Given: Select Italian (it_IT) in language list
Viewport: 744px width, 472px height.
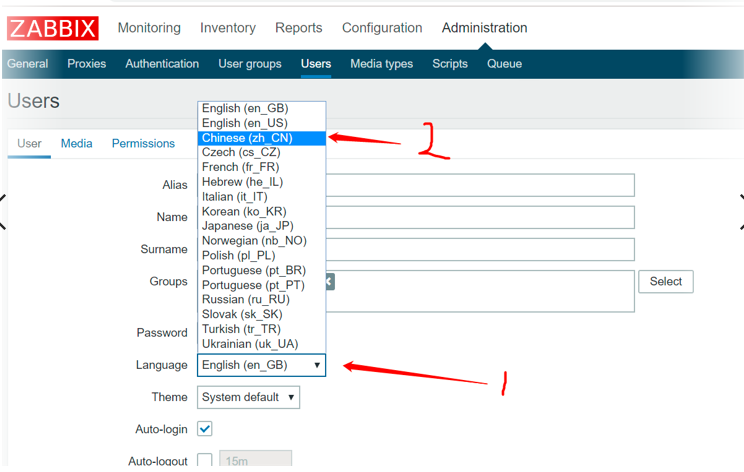Looking at the screenshot, I should tap(261, 197).
